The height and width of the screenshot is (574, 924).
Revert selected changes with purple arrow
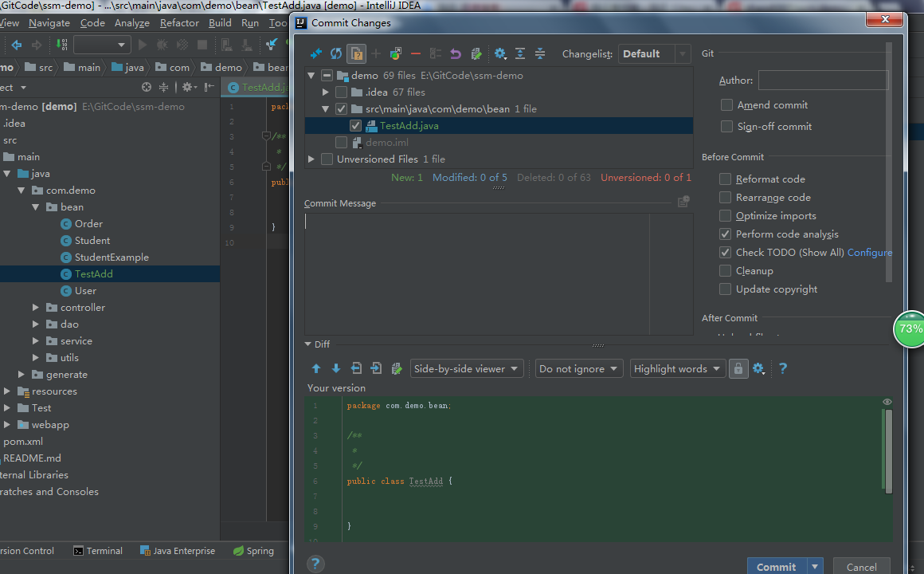click(x=456, y=53)
